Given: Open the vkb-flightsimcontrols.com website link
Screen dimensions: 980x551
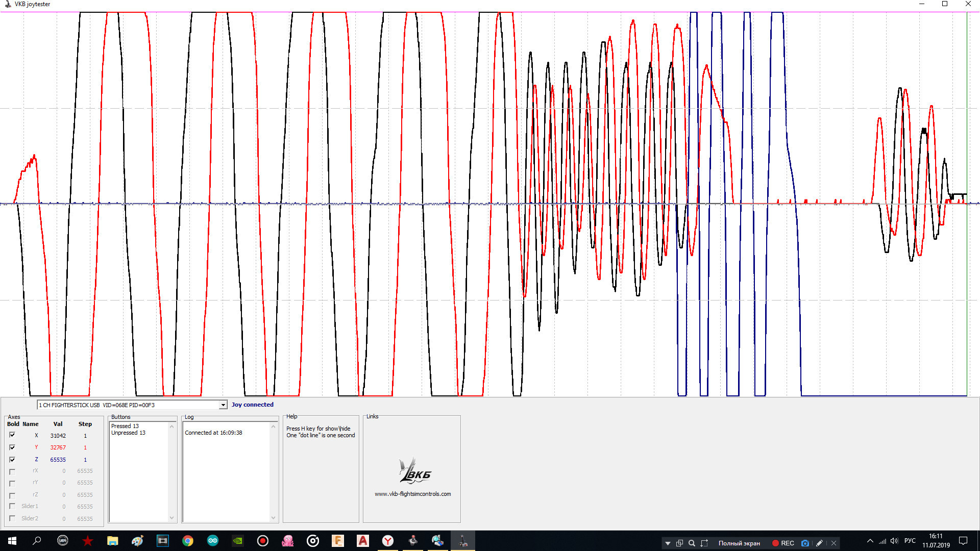Looking at the screenshot, I should click(412, 494).
